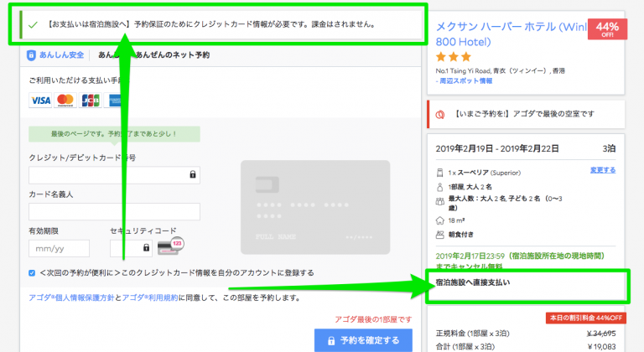The width and height of the screenshot is (644, 352).
Task: Click the 変更する room change link
Action: (602, 170)
